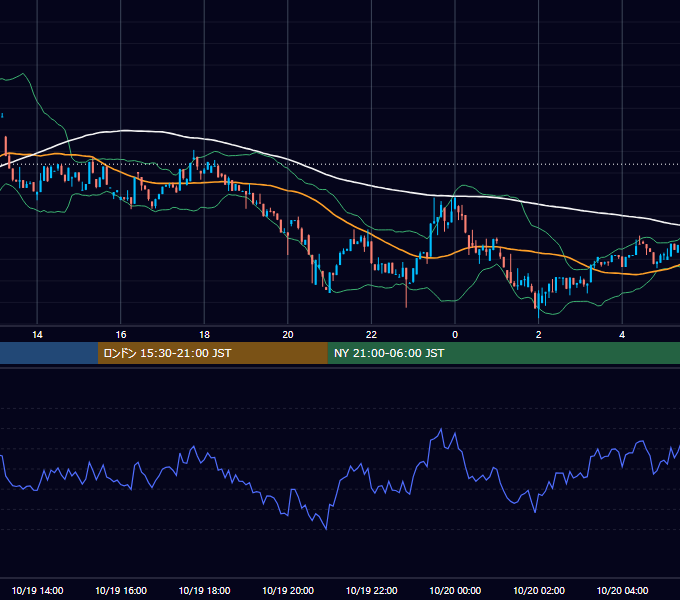Click the 16 label on the upper time axis
This screenshot has width=680, height=600.
click(121, 335)
